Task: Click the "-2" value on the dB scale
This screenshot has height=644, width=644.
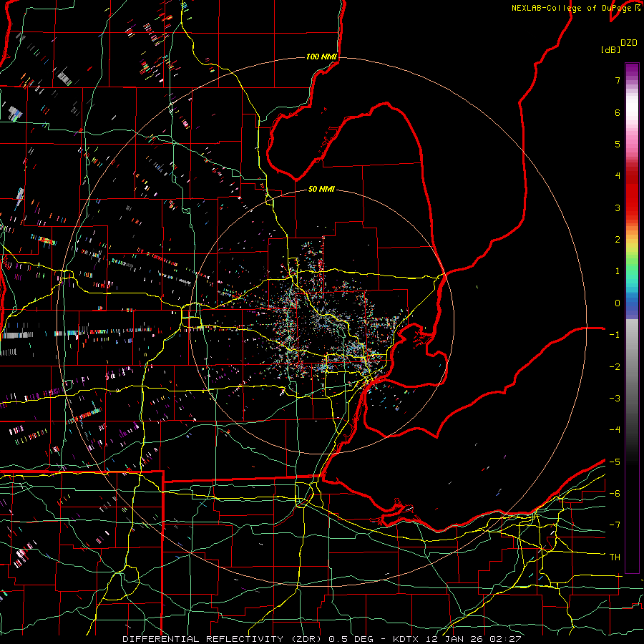Action: tap(615, 367)
